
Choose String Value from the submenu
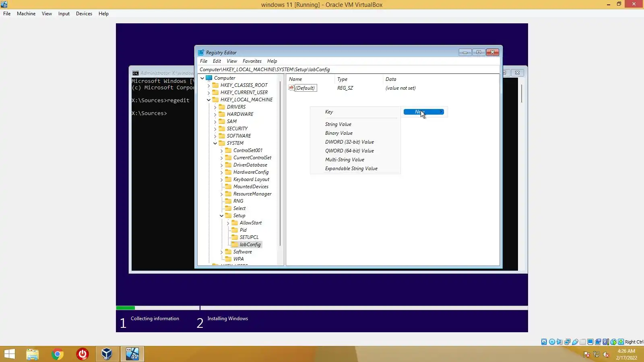[355, 124]
